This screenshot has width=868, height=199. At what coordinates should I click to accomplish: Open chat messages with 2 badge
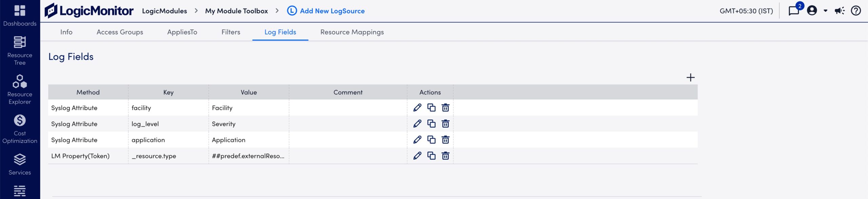click(x=794, y=10)
